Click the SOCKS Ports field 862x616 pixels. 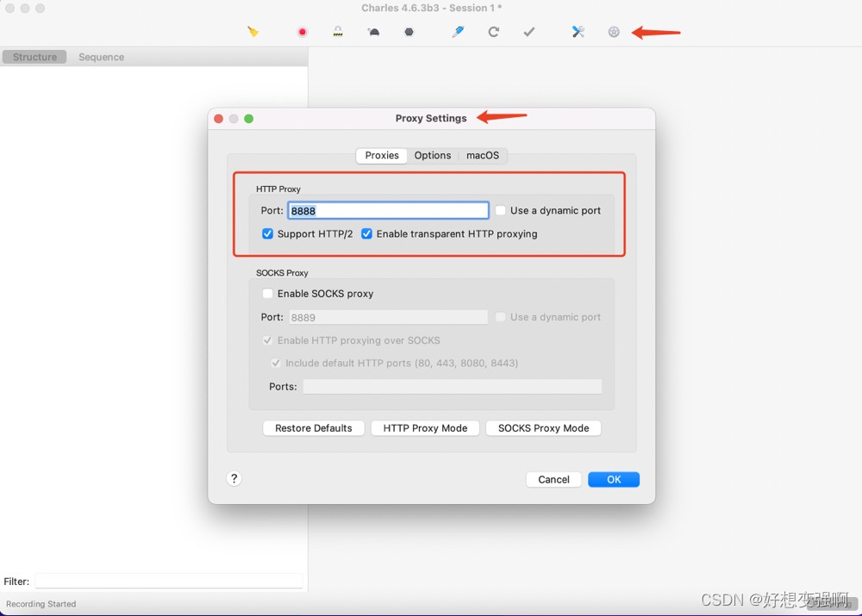[452, 386]
